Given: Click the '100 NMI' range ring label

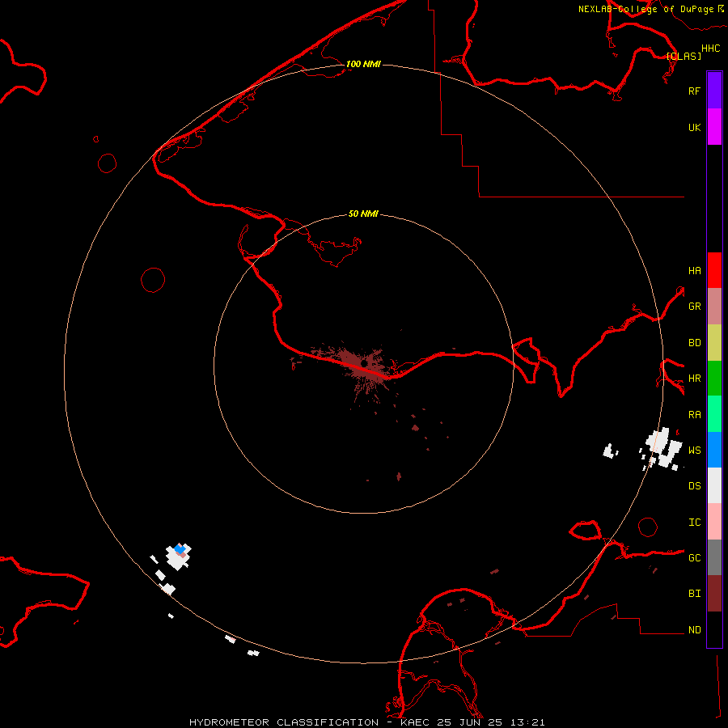Looking at the screenshot, I should 363,64.
